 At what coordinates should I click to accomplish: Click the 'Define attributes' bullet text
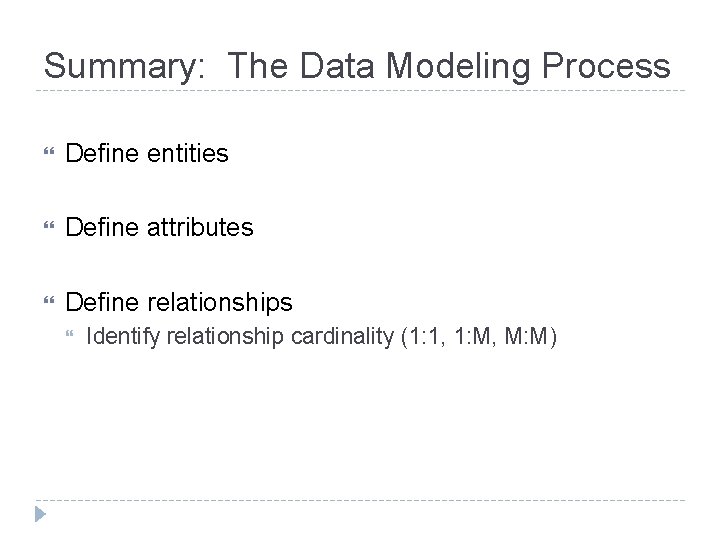tap(159, 228)
